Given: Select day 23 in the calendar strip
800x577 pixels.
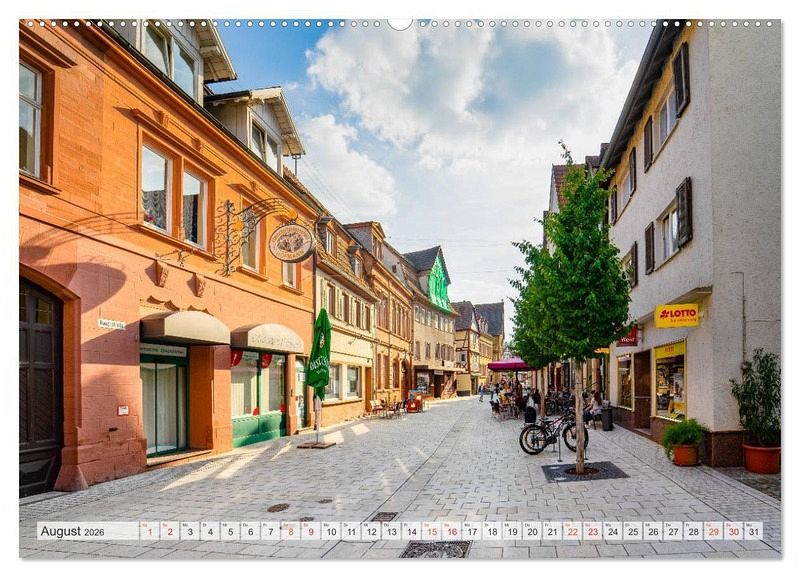Looking at the screenshot, I should (x=593, y=531).
